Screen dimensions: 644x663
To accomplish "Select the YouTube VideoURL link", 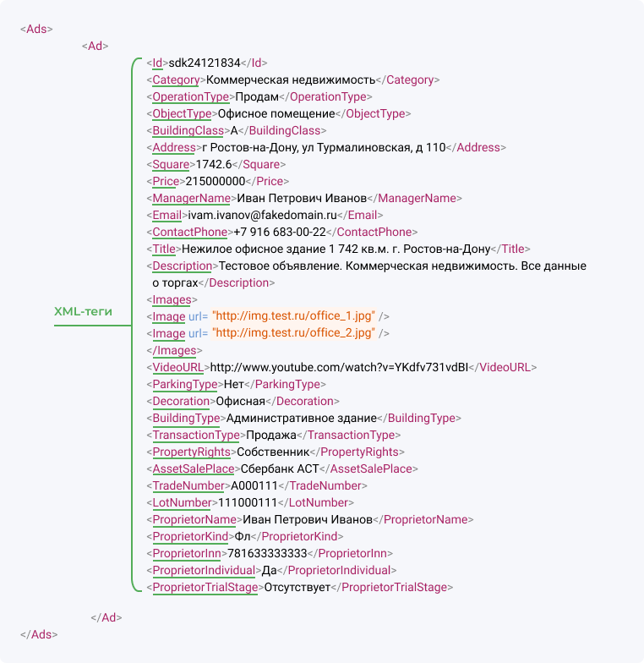I will pyautogui.click(x=339, y=367).
